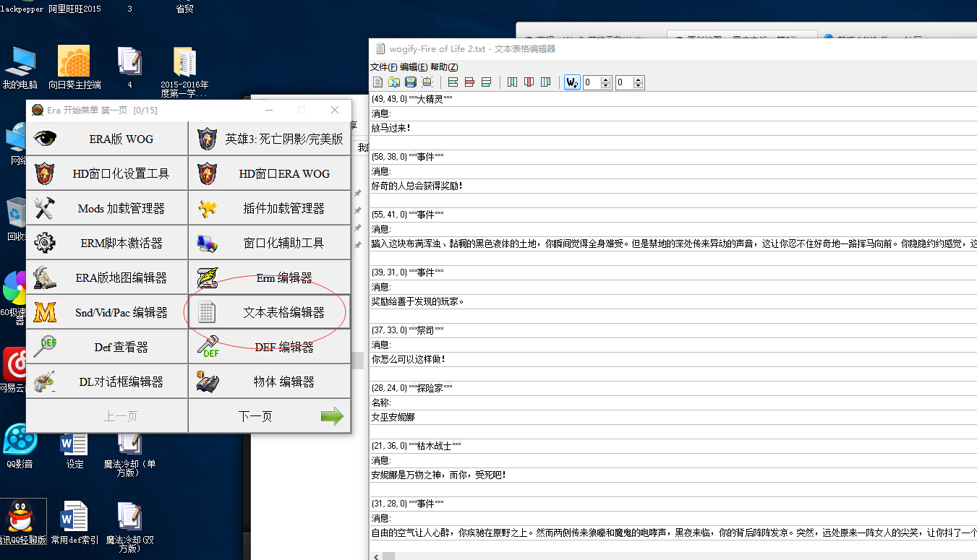Select row (21, 36, 0) 枯木战士
The width and height of the screenshot is (977, 560).
(x=673, y=445)
